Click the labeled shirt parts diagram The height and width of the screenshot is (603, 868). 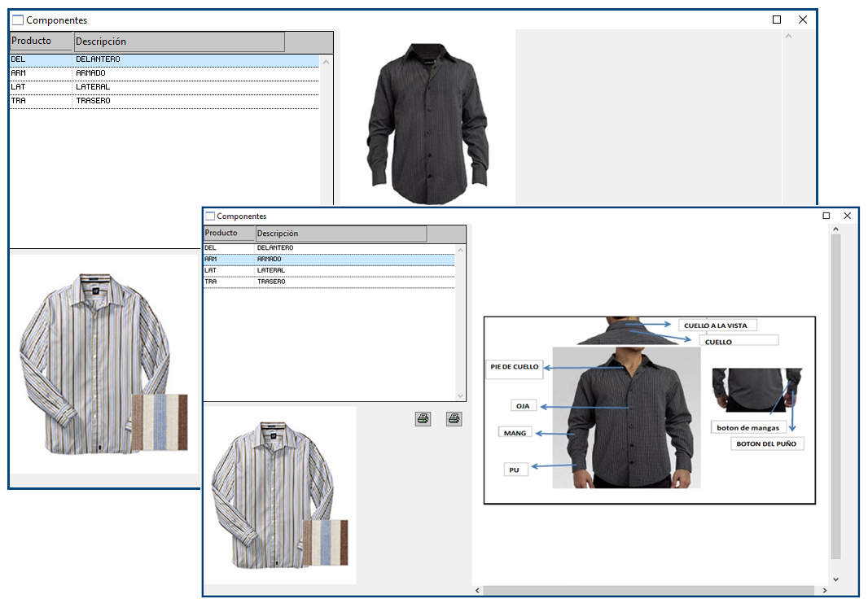pos(649,410)
